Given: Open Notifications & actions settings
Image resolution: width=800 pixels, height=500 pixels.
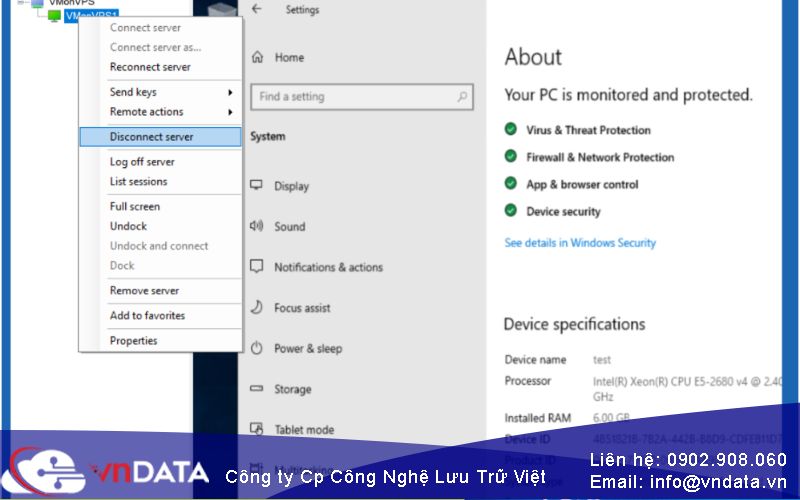Looking at the screenshot, I should tap(329, 267).
